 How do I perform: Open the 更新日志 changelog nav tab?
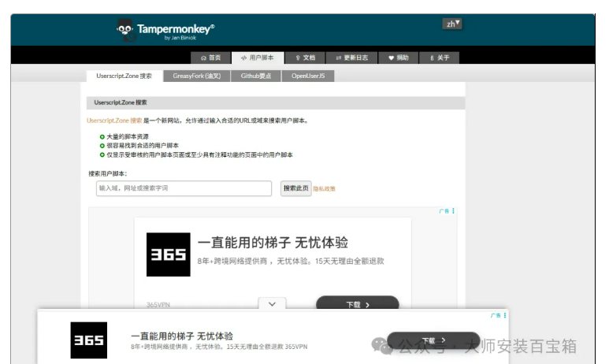pos(352,58)
